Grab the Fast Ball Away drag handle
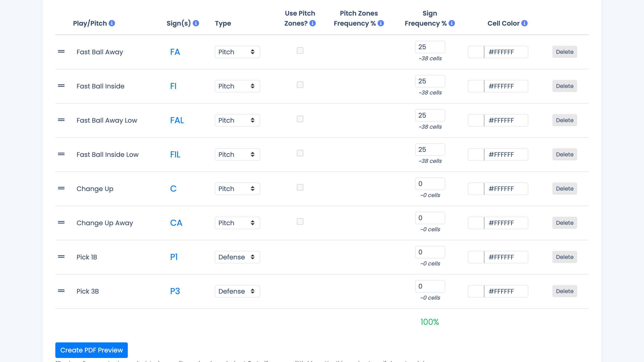 [x=61, y=52]
